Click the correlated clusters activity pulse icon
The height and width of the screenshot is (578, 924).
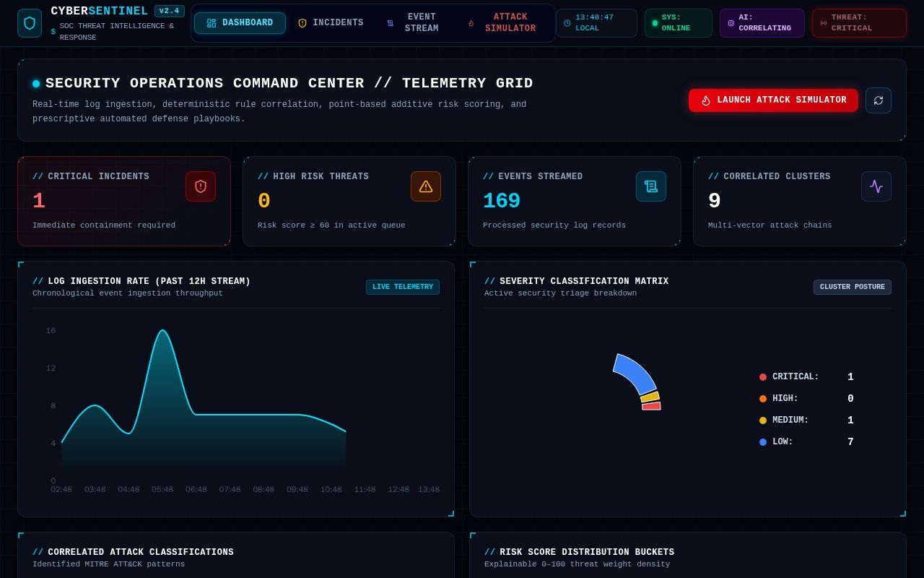(x=876, y=186)
